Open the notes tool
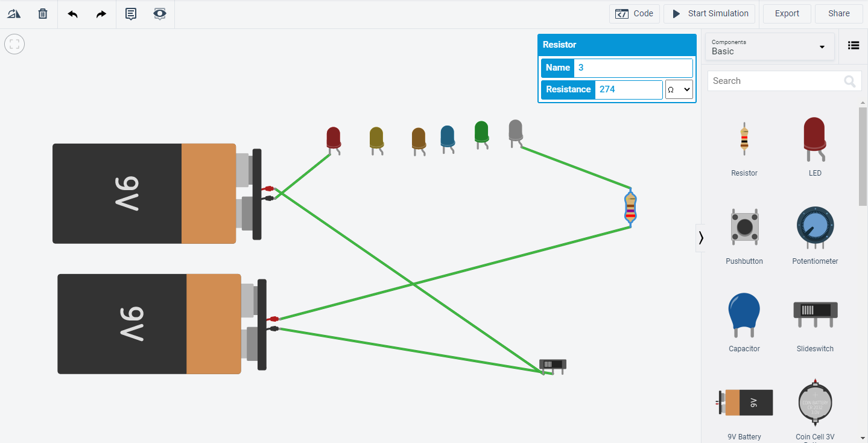The width and height of the screenshot is (868, 443). tap(131, 13)
